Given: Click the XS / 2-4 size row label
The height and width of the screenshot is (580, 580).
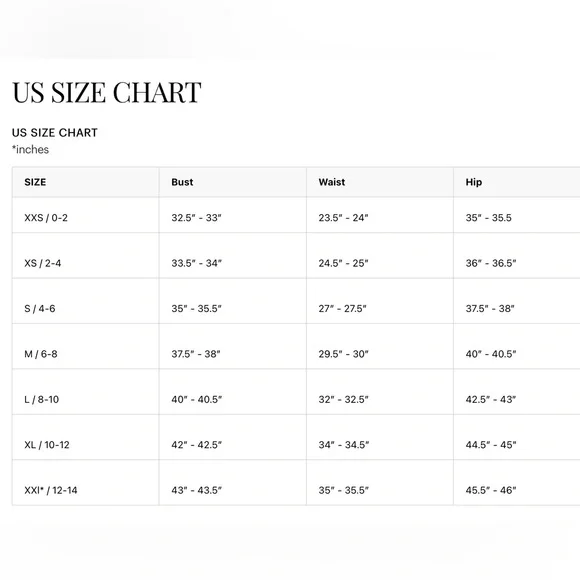Looking at the screenshot, I should [x=43, y=263].
